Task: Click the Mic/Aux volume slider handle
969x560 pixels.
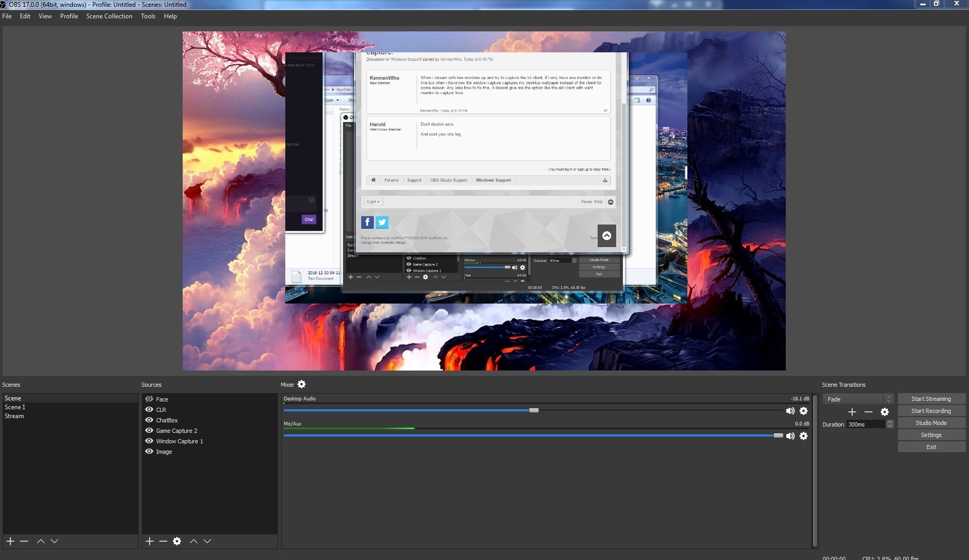Action: [x=778, y=435]
